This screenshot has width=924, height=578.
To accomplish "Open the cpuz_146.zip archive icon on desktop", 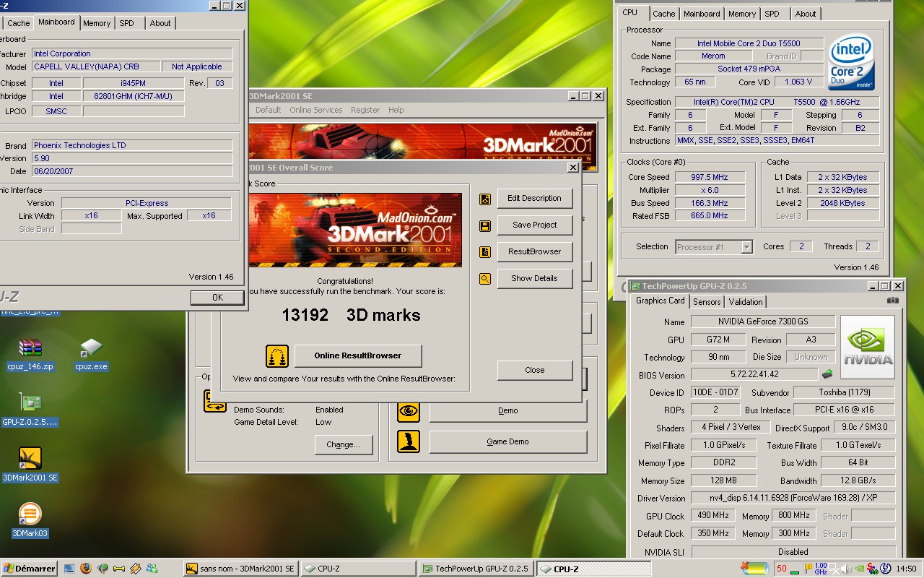I will tap(30, 348).
